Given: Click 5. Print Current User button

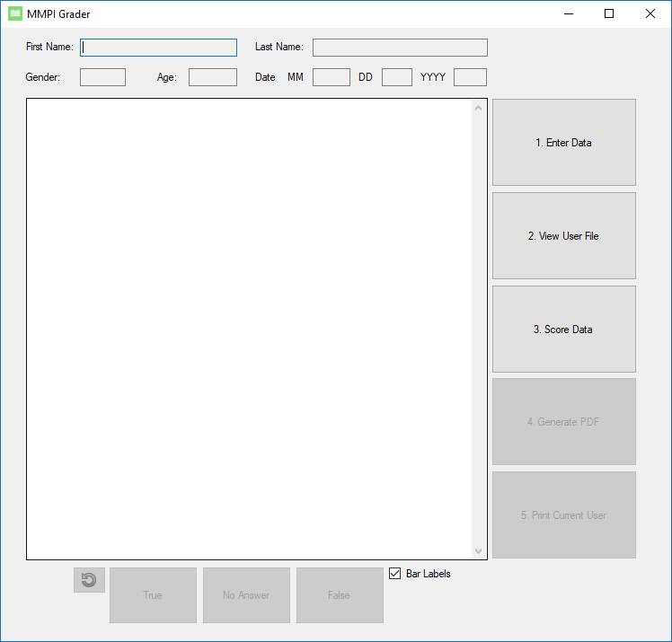Looking at the screenshot, I should [564, 515].
